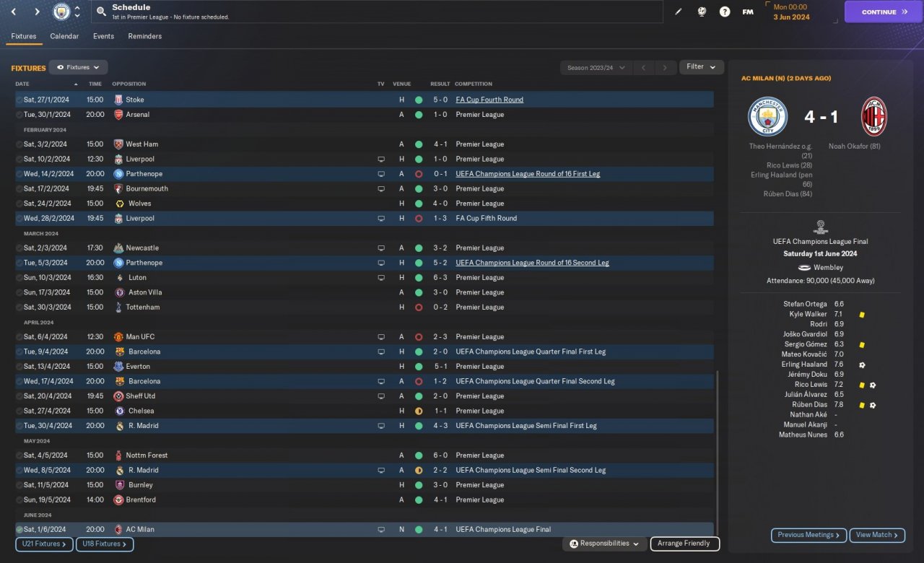Open U21 Fixtures
The image size is (924, 563).
coord(44,544)
